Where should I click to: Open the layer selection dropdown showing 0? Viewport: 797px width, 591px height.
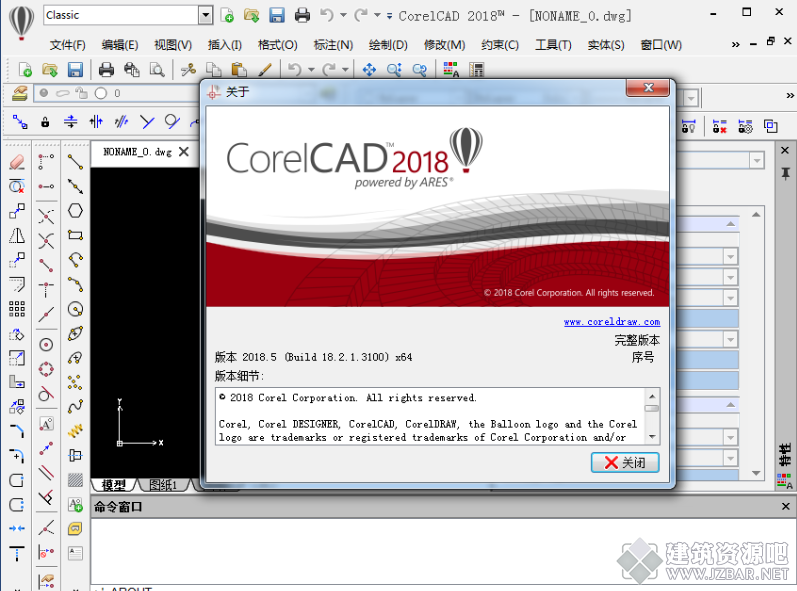pyautogui.click(x=117, y=94)
